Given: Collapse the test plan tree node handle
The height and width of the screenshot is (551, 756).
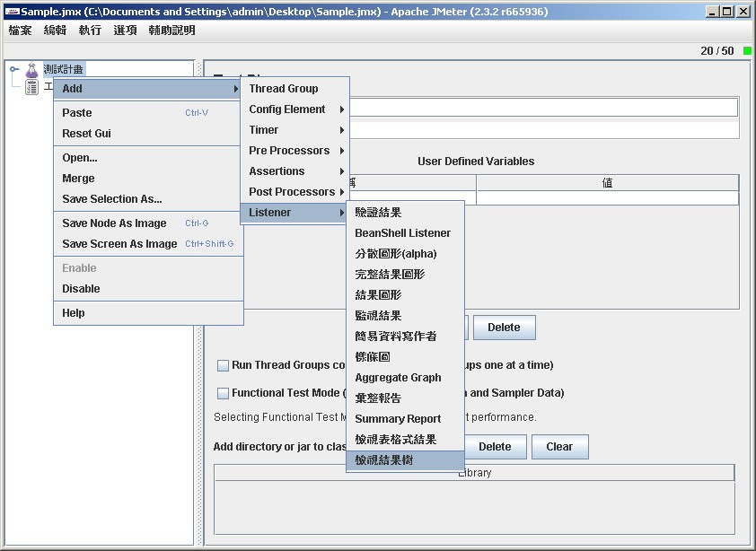Looking at the screenshot, I should (14, 69).
